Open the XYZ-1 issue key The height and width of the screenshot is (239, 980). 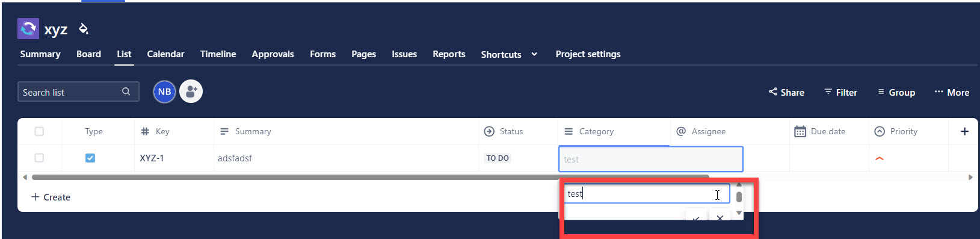coord(152,158)
